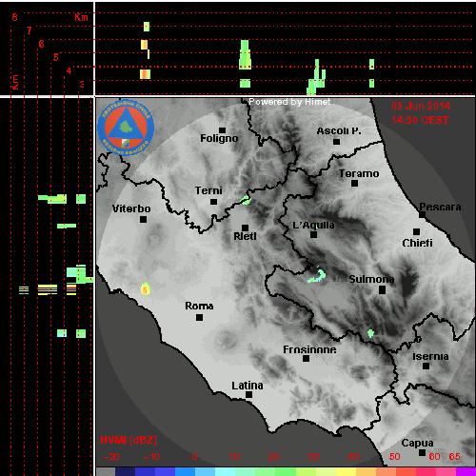This screenshot has width=476, height=476.
Task: Click the "0" dBZ scale label
Action: pyautogui.click(x=194, y=457)
